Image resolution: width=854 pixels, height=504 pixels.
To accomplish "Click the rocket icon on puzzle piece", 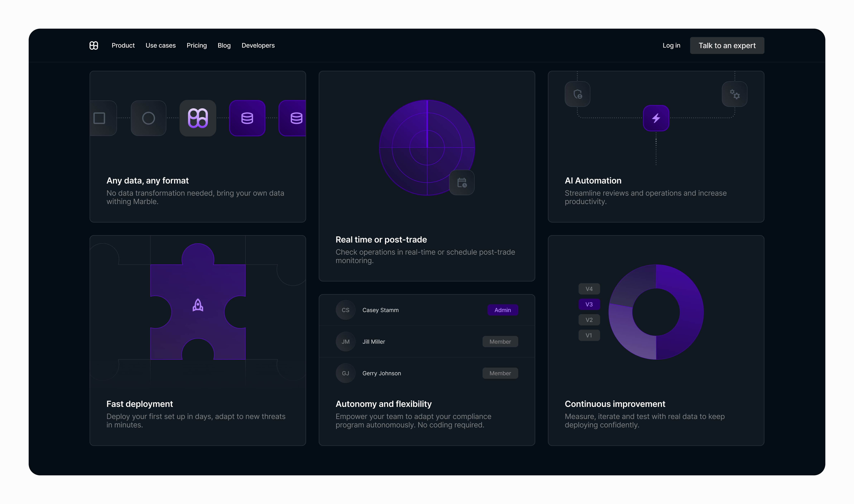I will click(x=198, y=305).
